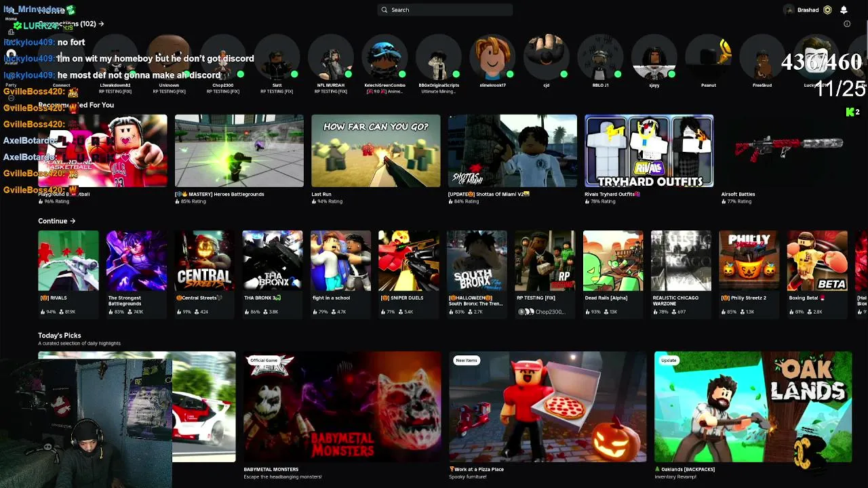This screenshot has width=868, height=488.
Task: Open the Robux coin icon
Action: point(827,10)
